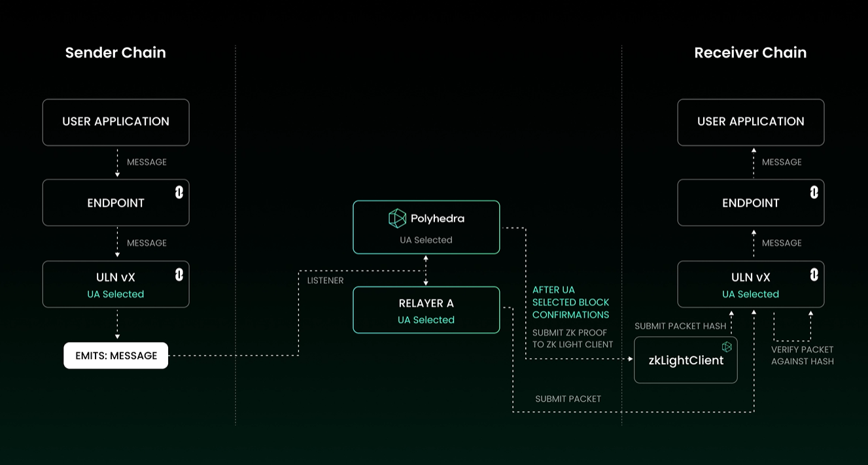This screenshot has height=465, width=868.
Task: Click UA Selected under Polyhedra
Action: [426, 240]
